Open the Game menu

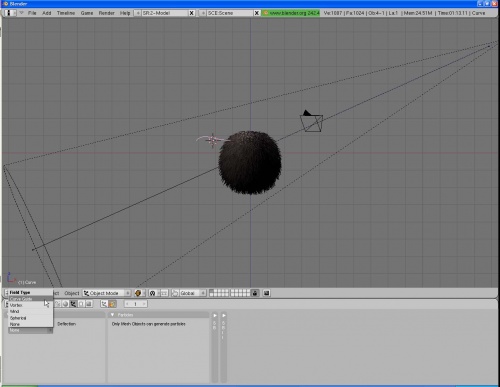pyautogui.click(x=87, y=13)
